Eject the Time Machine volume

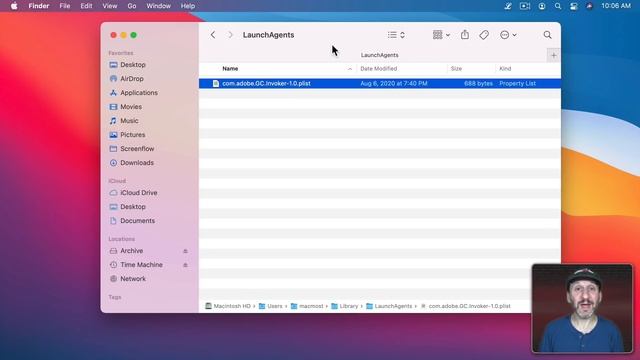click(185, 265)
